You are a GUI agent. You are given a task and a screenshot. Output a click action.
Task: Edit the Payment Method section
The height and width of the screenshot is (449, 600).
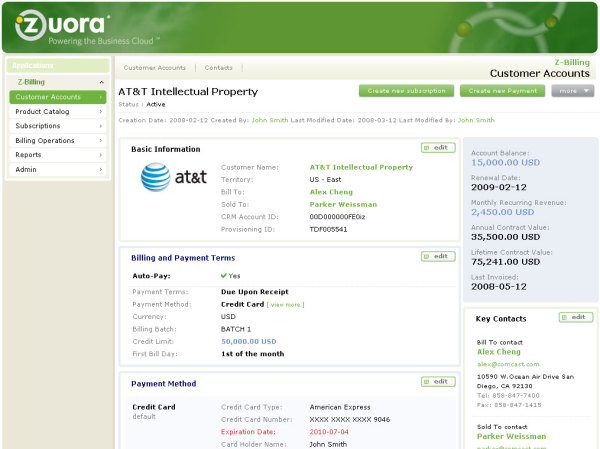point(438,382)
